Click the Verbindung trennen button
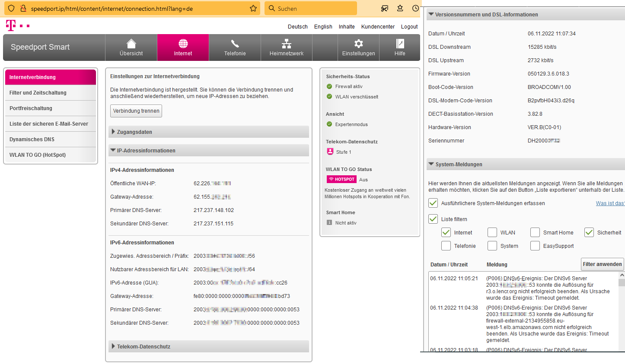This screenshot has height=364, width=625. (136, 111)
